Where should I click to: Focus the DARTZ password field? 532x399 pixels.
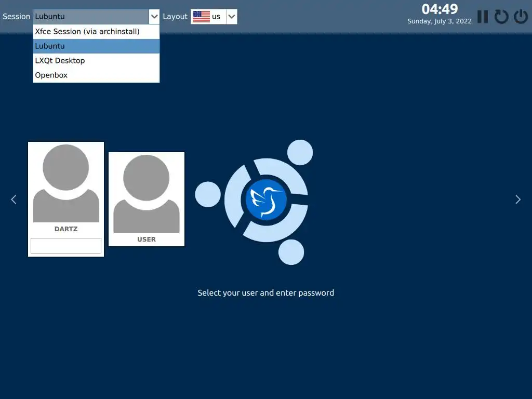[66, 246]
